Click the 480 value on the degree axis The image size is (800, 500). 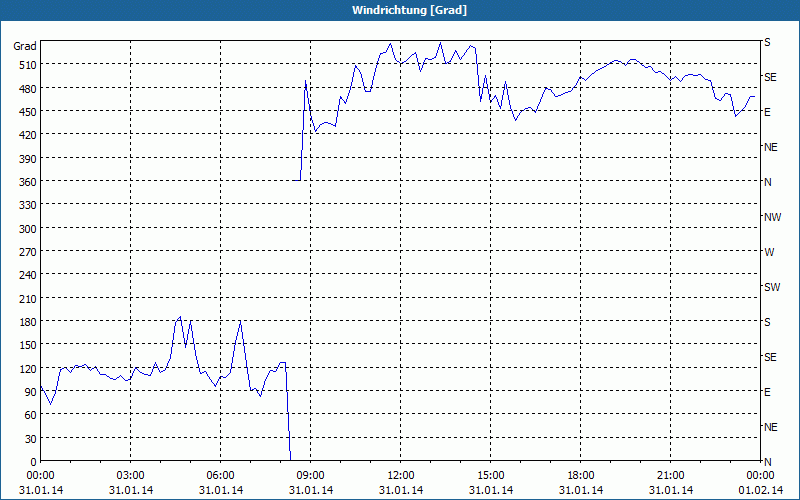(28, 89)
